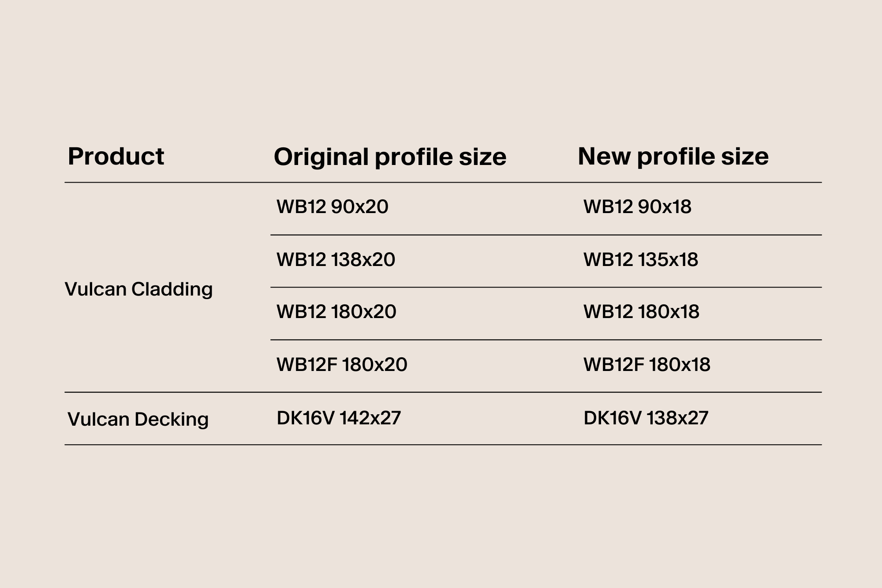Screen dimensions: 882x588
Task: Click the line between the 90x20 and 138x20 rows
Action: [x=546, y=235]
